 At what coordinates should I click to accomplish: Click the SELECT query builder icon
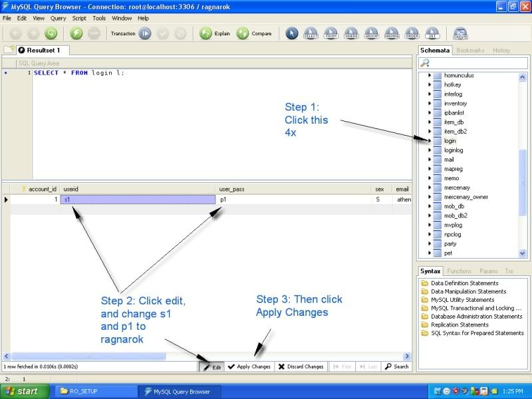pyautogui.click(x=311, y=33)
